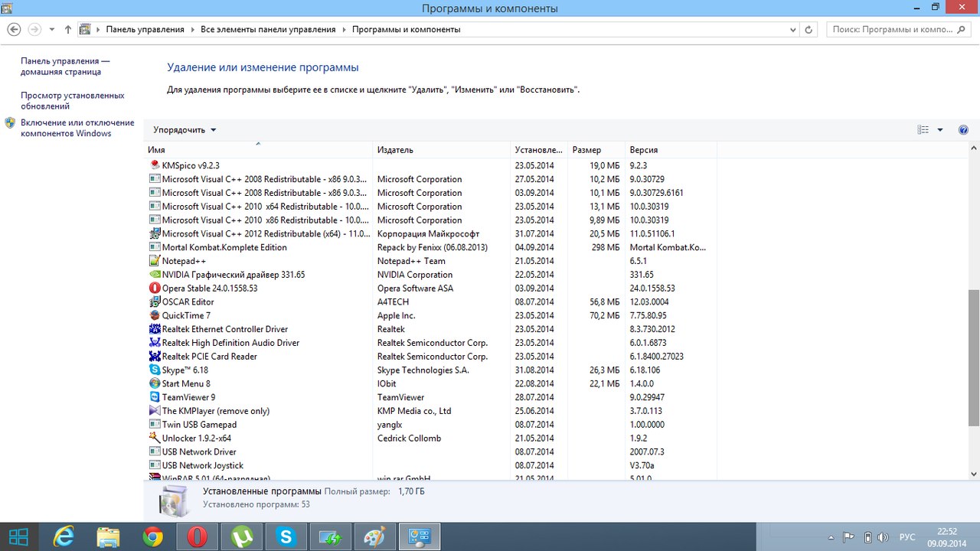Image resolution: width=980 pixels, height=551 pixels.
Task: Click the 298 МБ size cell
Action: click(604, 247)
